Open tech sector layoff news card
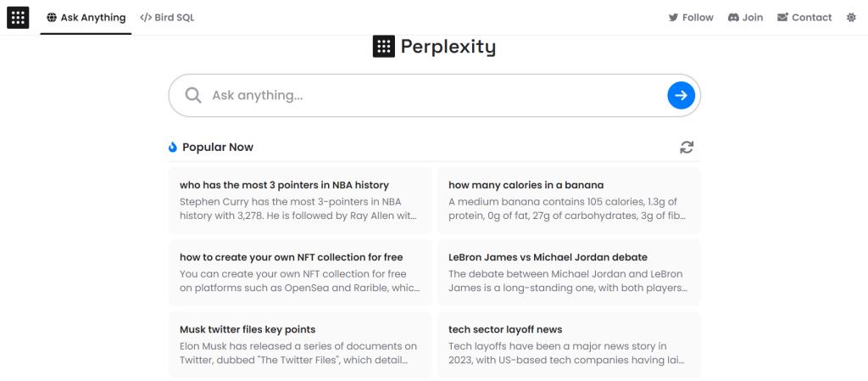This screenshot has width=868, height=381. point(569,345)
